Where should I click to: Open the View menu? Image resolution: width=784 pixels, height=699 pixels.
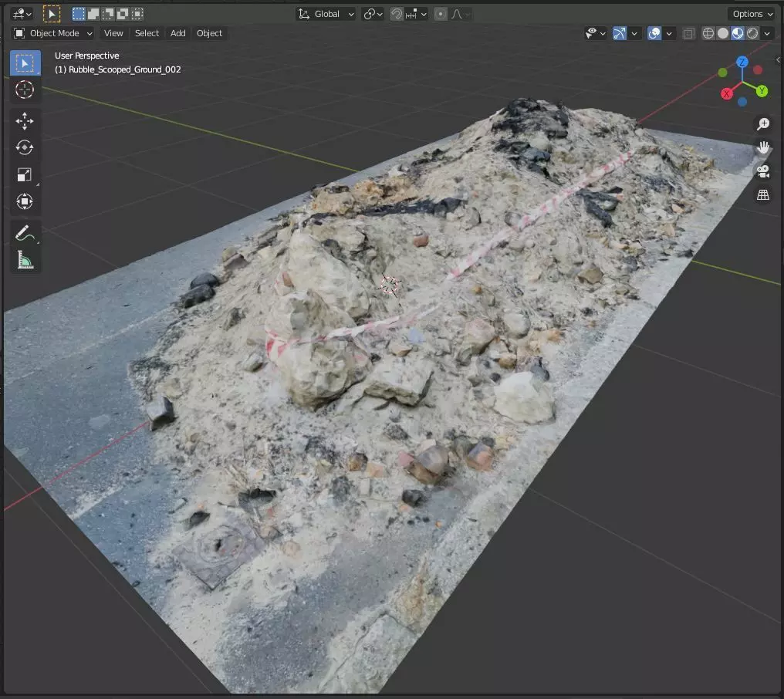point(113,33)
